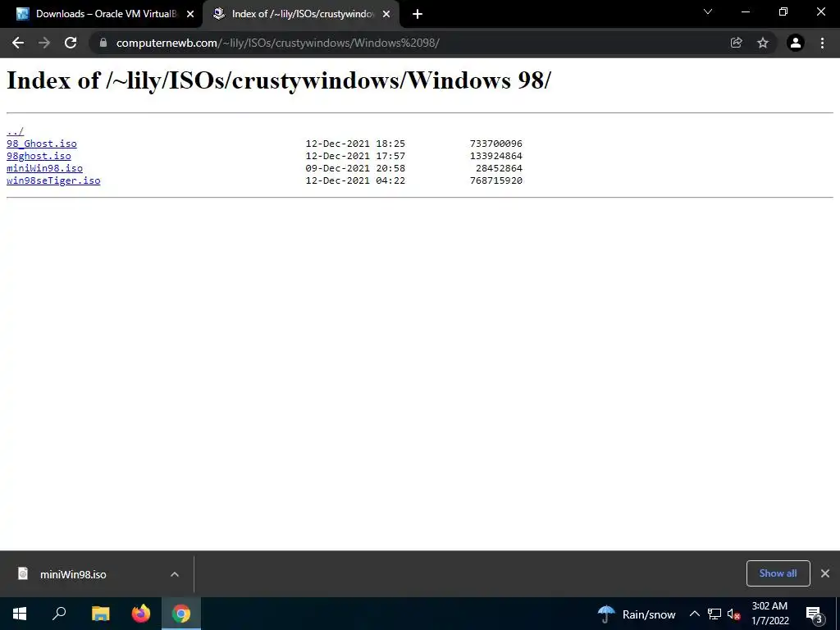Click the miniWin98.iso link in the listing
Viewport: 840px width, 630px height.
point(44,168)
